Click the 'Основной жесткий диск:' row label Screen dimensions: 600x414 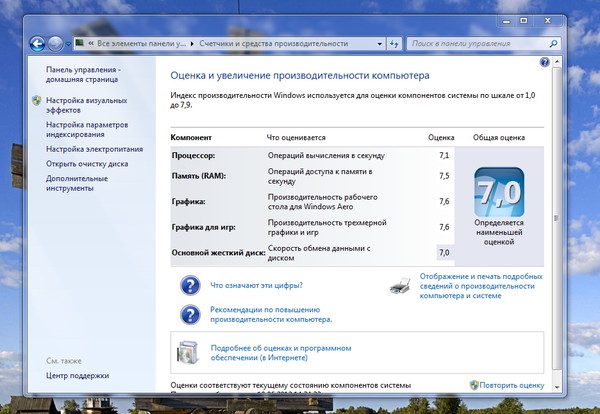pyautogui.click(x=218, y=253)
